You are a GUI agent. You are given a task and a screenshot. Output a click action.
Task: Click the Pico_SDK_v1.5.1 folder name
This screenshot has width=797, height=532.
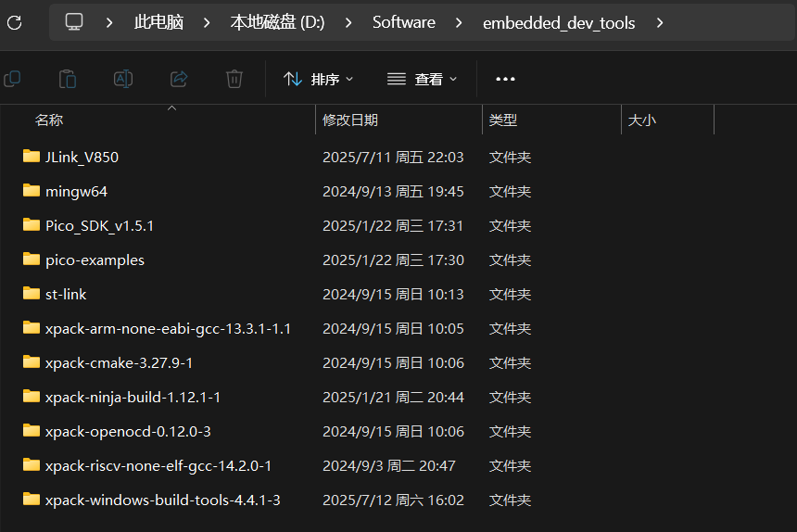(x=100, y=225)
